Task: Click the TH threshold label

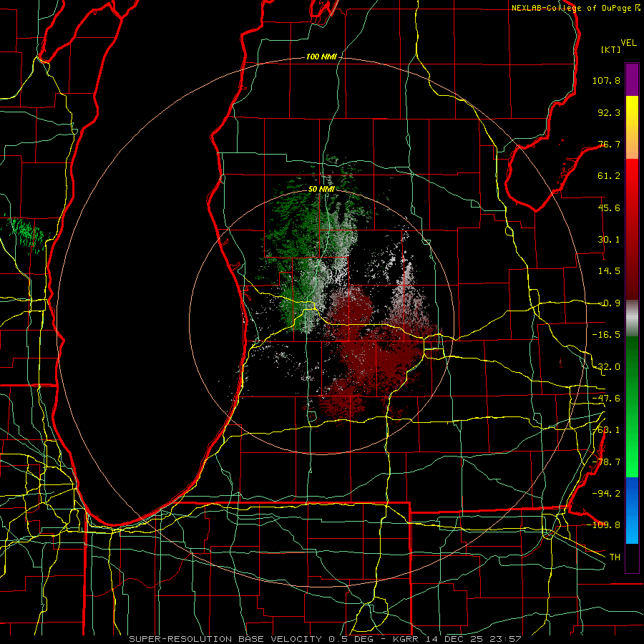Action: [x=615, y=557]
